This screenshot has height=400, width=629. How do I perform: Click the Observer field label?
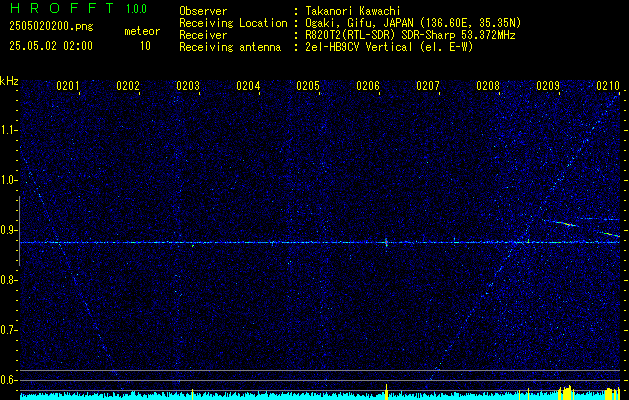click(203, 11)
